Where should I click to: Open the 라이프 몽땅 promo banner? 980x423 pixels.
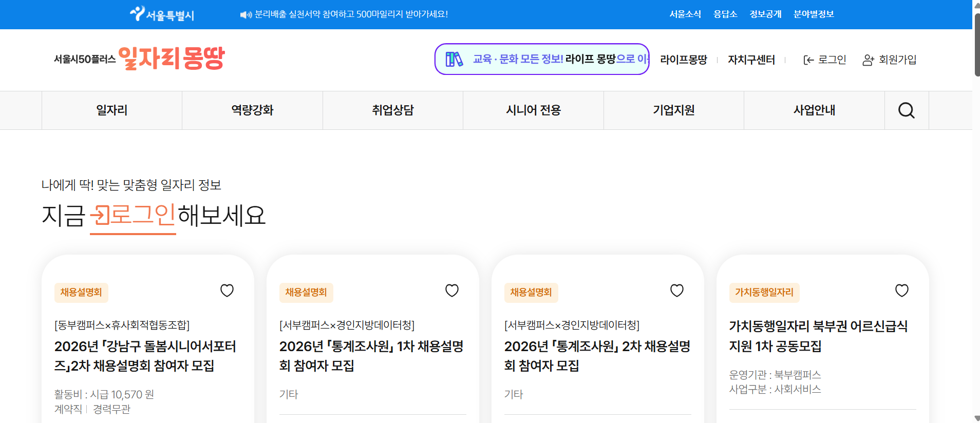point(542,59)
